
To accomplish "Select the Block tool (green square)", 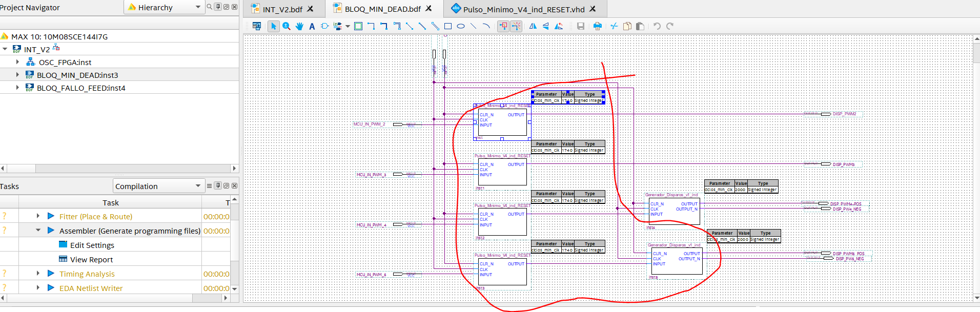I will pos(358,26).
